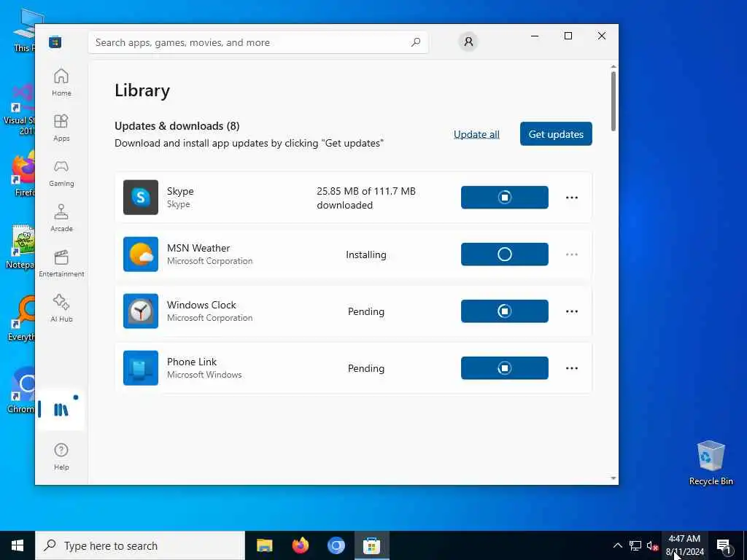
Task: Click the MSN Weather app icon
Action: 141,254
